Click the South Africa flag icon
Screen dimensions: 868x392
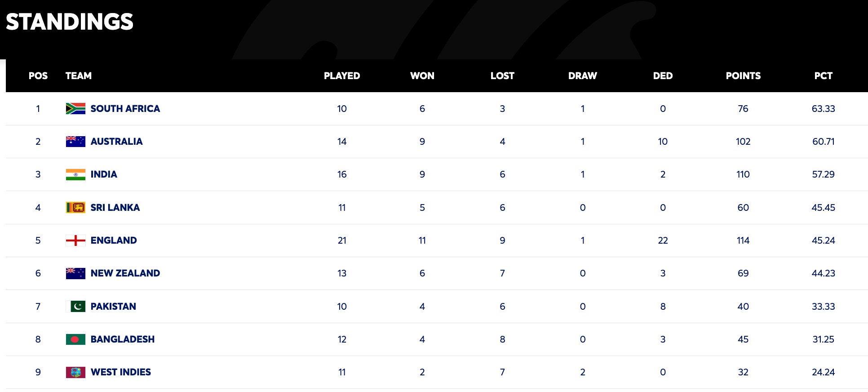point(75,109)
